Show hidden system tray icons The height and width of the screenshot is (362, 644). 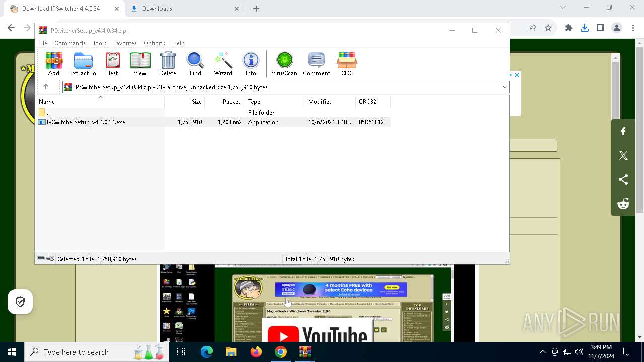coord(542,352)
